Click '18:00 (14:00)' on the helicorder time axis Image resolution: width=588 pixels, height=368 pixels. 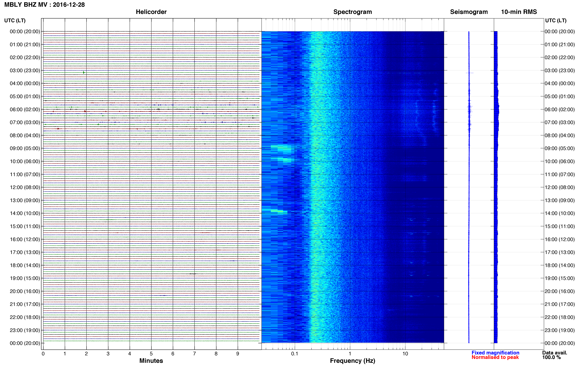point(25,265)
